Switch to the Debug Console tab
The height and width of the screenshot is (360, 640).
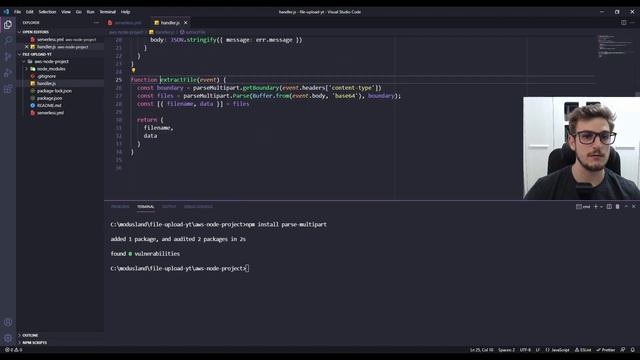click(x=198, y=207)
